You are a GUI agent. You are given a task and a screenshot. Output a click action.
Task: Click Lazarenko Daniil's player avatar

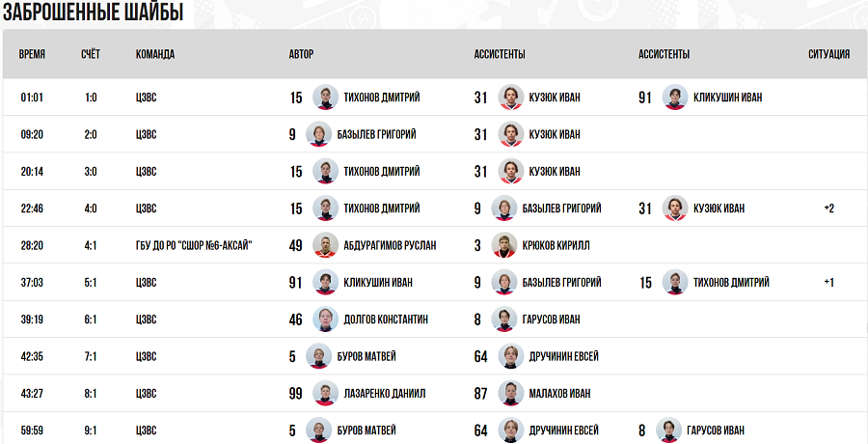pos(325,393)
